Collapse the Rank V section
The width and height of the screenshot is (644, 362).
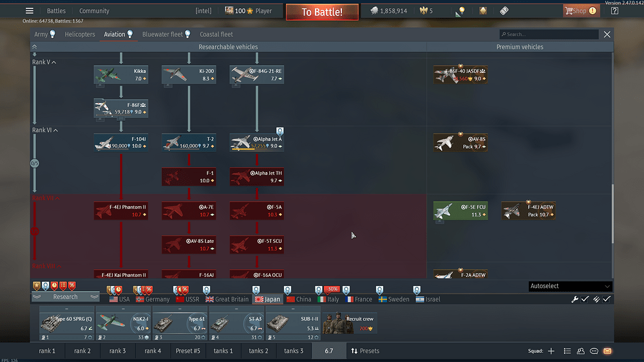pos(44,62)
